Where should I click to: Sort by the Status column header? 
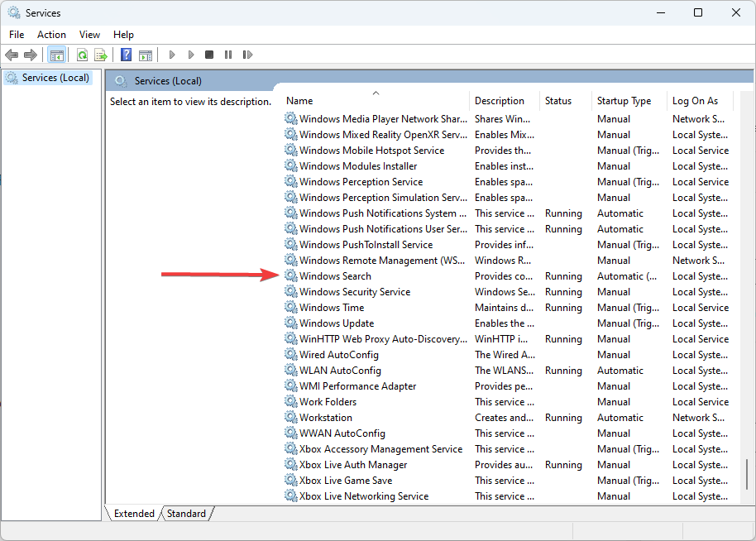pyautogui.click(x=565, y=101)
